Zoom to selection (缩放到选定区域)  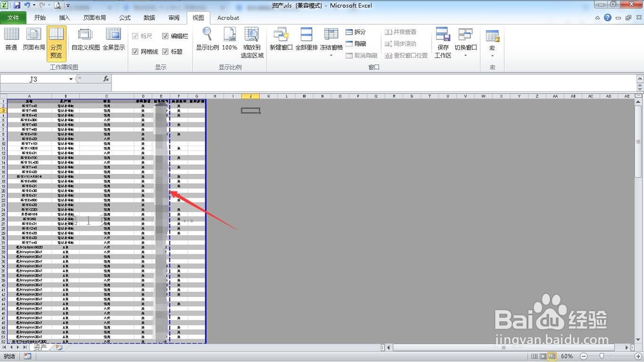[252, 43]
